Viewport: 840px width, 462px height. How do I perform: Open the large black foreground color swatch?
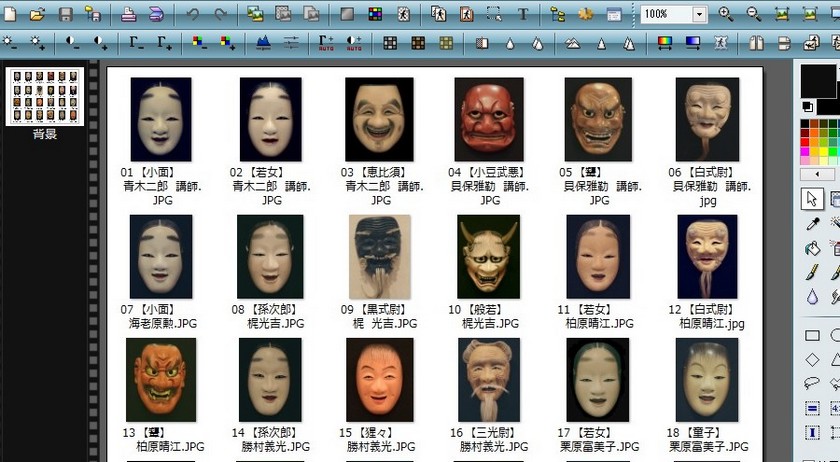coord(818,81)
